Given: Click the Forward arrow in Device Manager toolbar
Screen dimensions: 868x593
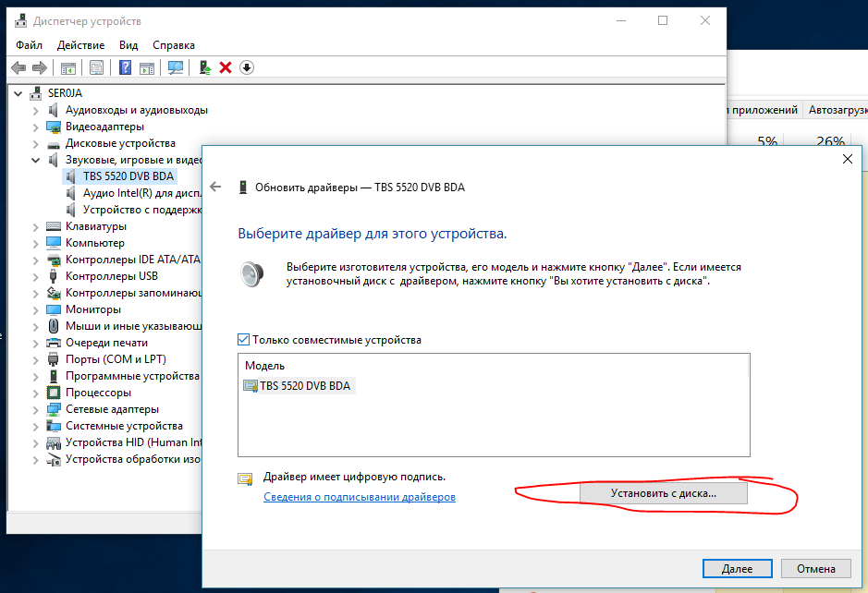Looking at the screenshot, I should click(x=40, y=67).
